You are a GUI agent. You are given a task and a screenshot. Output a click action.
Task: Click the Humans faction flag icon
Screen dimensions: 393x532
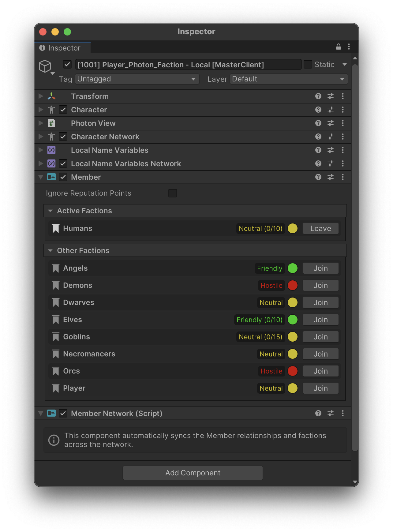click(55, 229)
